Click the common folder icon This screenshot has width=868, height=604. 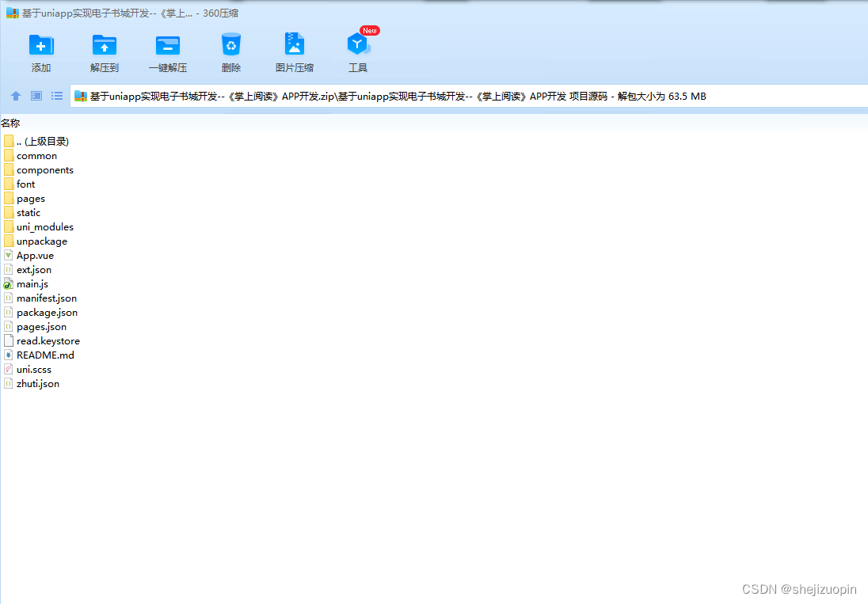coord(8,156)
